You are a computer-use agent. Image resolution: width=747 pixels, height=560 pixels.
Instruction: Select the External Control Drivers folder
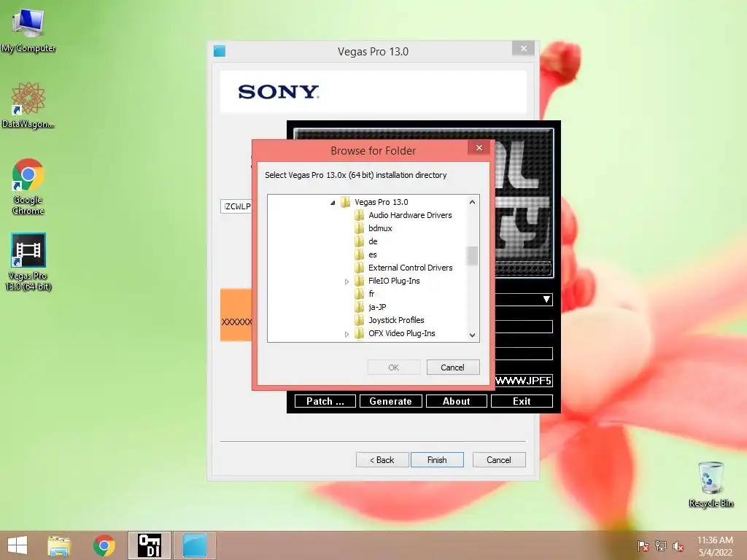click(410, 268)
